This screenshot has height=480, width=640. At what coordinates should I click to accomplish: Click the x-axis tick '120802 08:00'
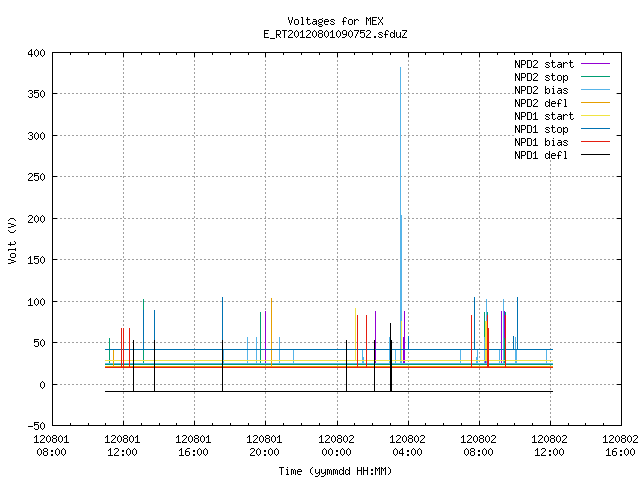click(x=478, y=446)
